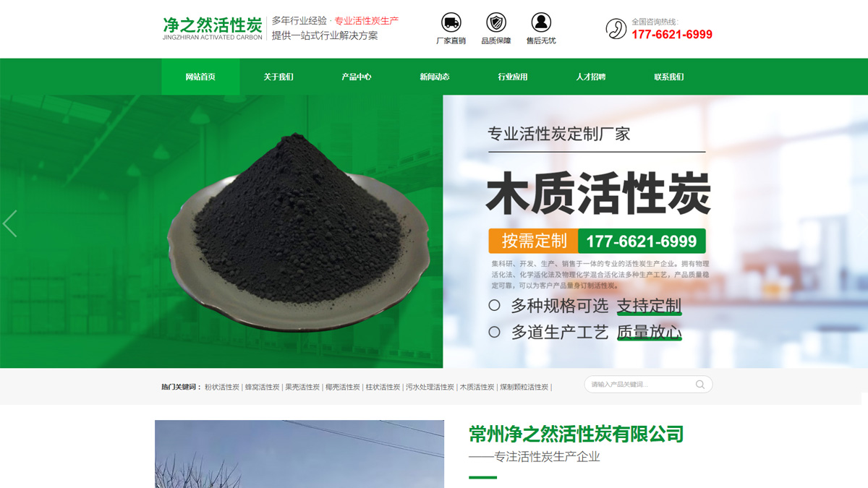The image size is (868, 488).
Task: Click the 全国咨询热线 phone icon
Action: 615,29
